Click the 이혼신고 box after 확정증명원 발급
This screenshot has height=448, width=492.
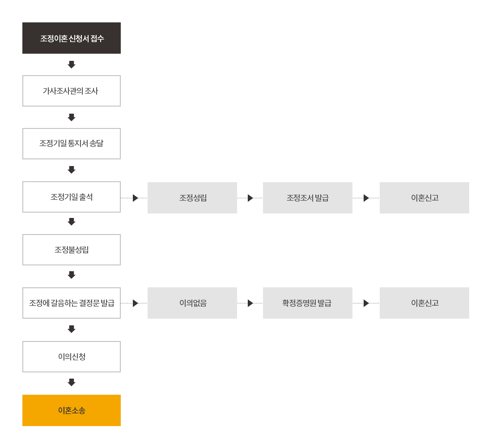pos(424,303)
